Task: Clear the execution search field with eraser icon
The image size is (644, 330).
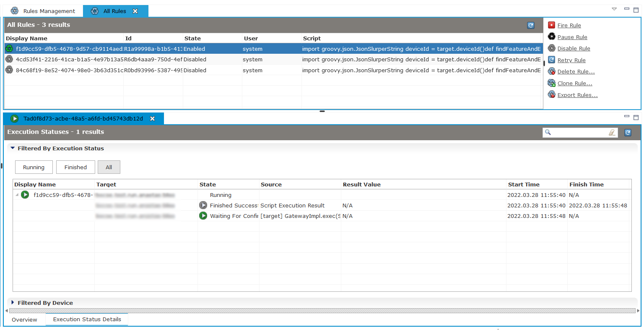Action: click(x=612, y=132)
